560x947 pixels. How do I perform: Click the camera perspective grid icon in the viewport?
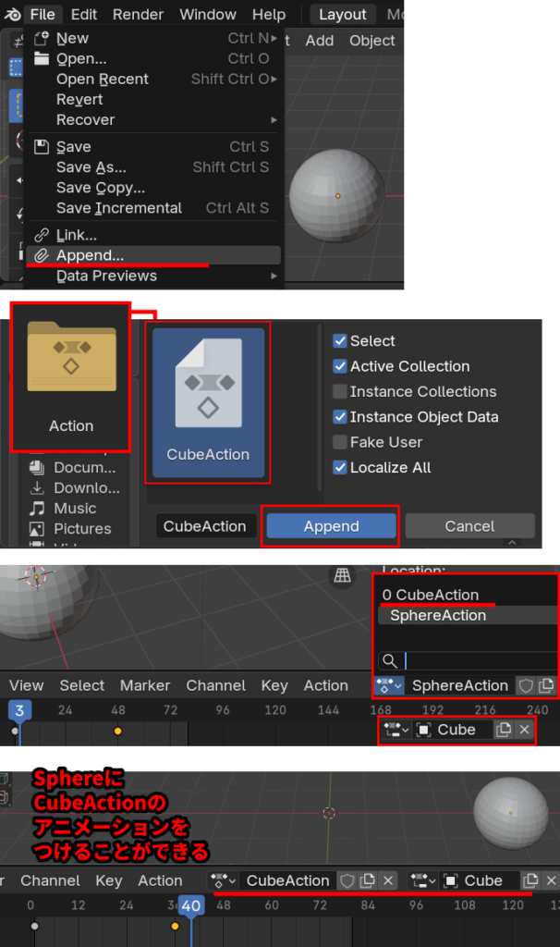342,575
